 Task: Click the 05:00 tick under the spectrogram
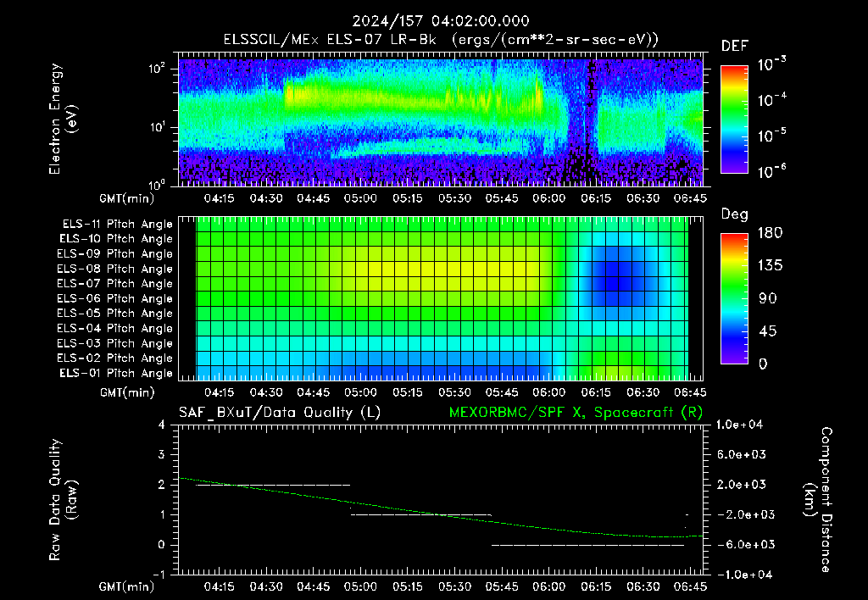pos(360,198)
